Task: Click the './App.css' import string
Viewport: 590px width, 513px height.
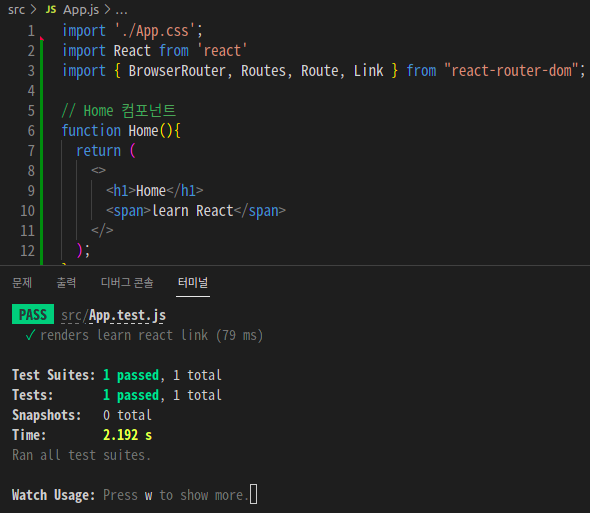Action: (x=155, y=31)
